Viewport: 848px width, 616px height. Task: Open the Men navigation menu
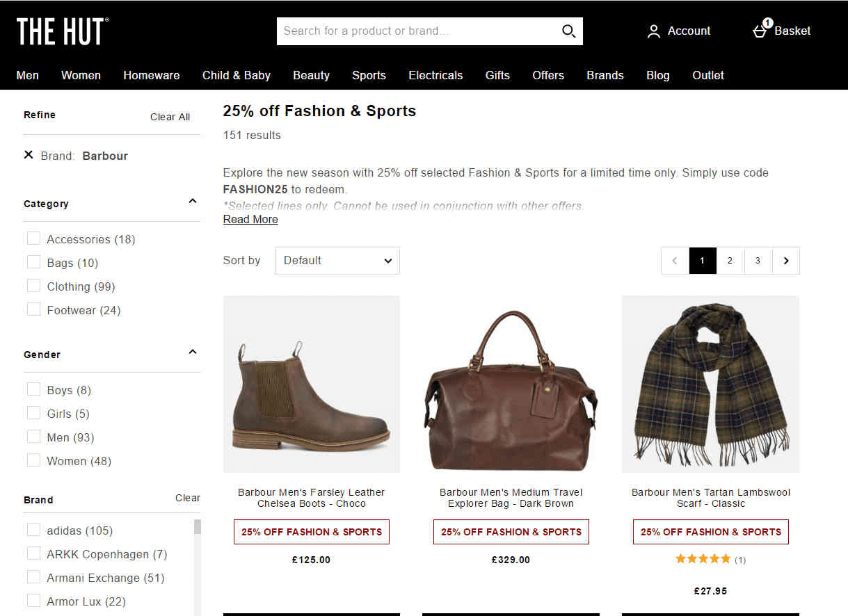[28, 75]
